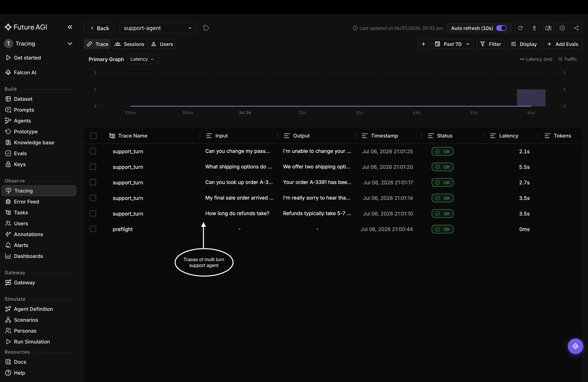Image resolution: width=588 pixels, height=382 pixels.
Task: Open Personas in the sidebar
Action: (25, 331)
